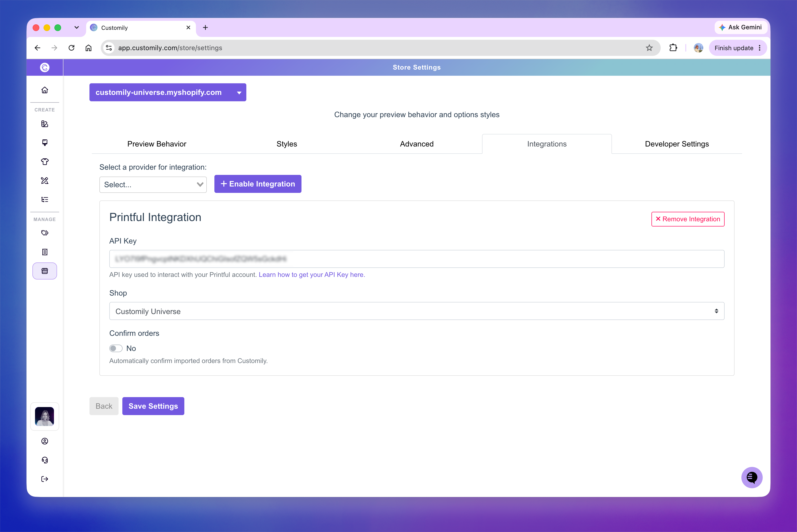Bookmark page with the star icon
Image resolution: width=797 pixels, height=532 pixels.
(649, 48)
